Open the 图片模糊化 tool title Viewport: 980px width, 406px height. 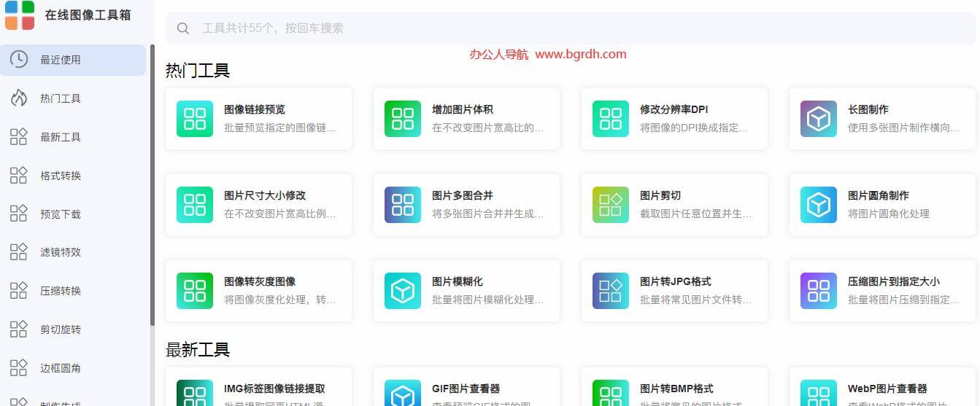point(458,281)
